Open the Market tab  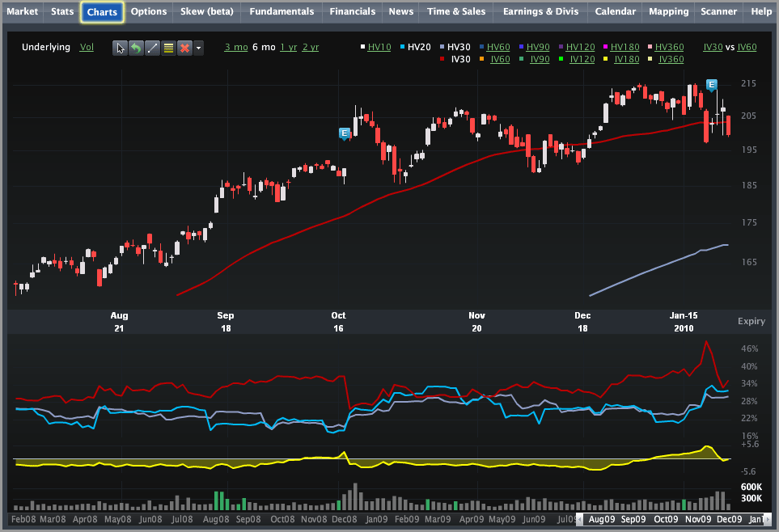point(23,11)
